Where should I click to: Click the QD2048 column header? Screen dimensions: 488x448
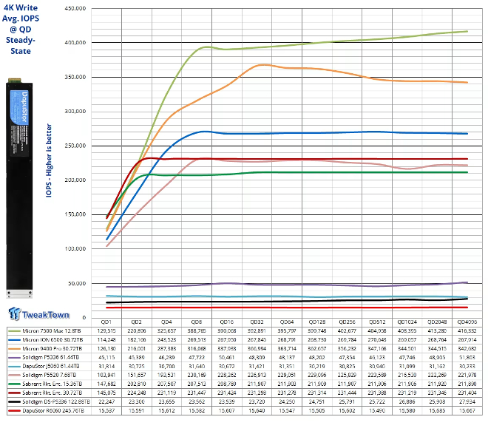click(437, 322)
